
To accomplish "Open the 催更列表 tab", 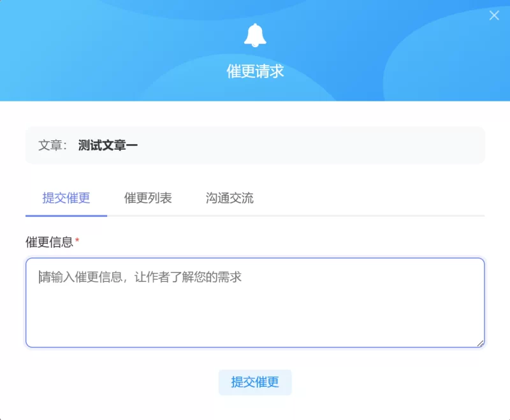I will click(148, 198).
